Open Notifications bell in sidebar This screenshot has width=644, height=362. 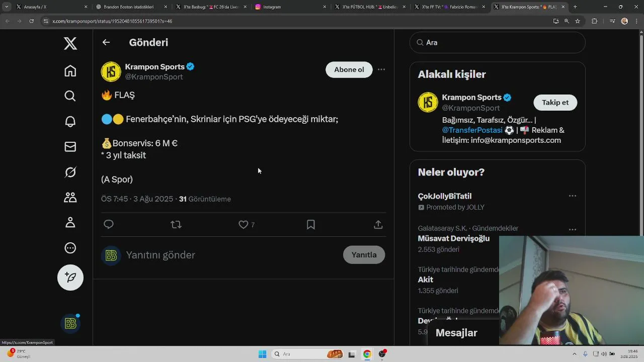(x=70, y=121)
